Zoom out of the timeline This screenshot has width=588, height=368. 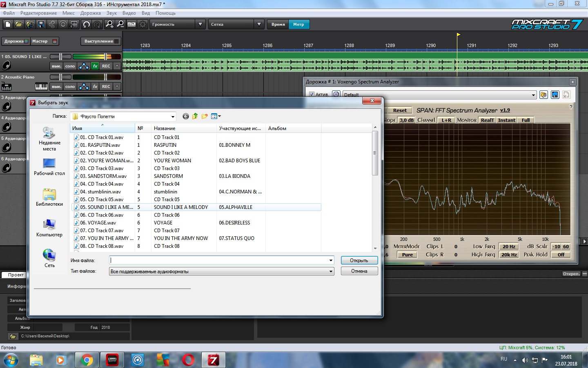click(120, 25)
